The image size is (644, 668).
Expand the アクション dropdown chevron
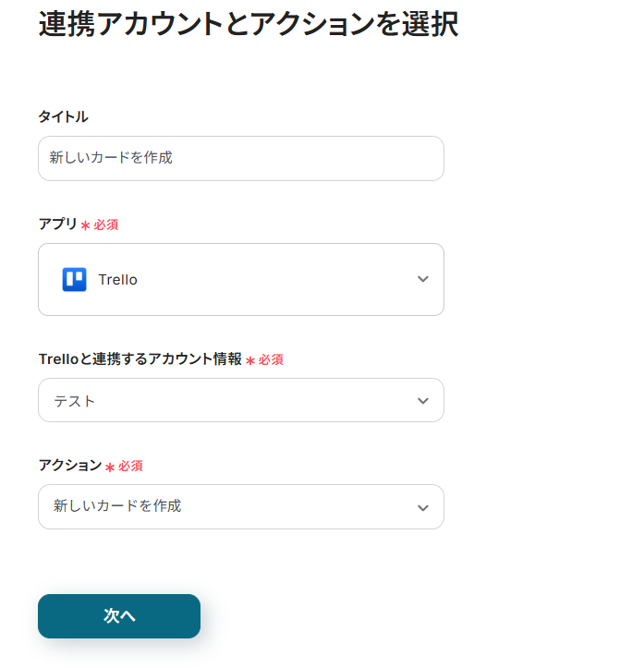[x=423, y=507]
